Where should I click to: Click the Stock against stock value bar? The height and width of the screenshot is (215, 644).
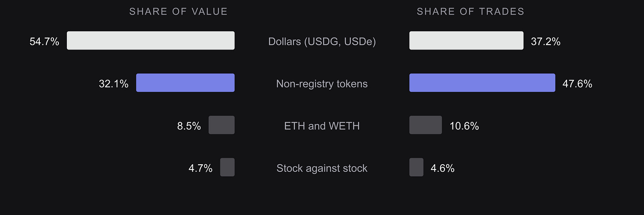click(227, 167)
